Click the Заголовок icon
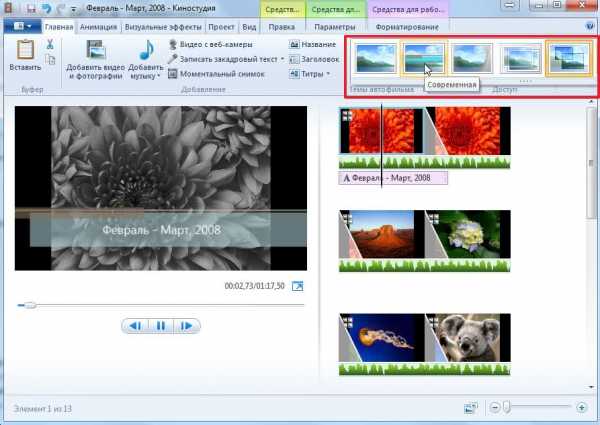Screen dimensions: 600x425 click(294, 59)
